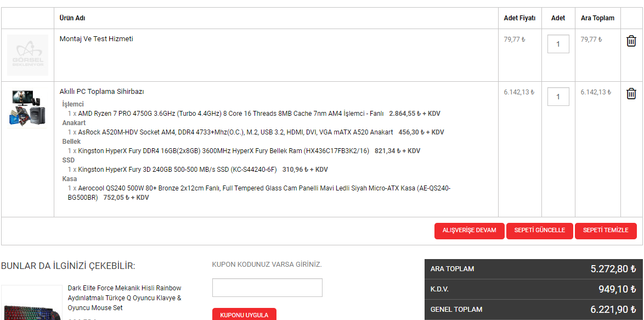The height and width of the screenshot is (320, 644).
Task: Click the K.D.V. 949,10 ₺ tax value
Action: (x=617, y=289)
